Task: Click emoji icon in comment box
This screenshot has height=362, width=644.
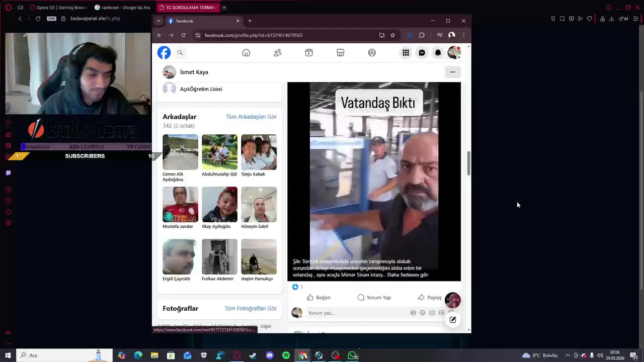Action: click(x=423, y=313)
